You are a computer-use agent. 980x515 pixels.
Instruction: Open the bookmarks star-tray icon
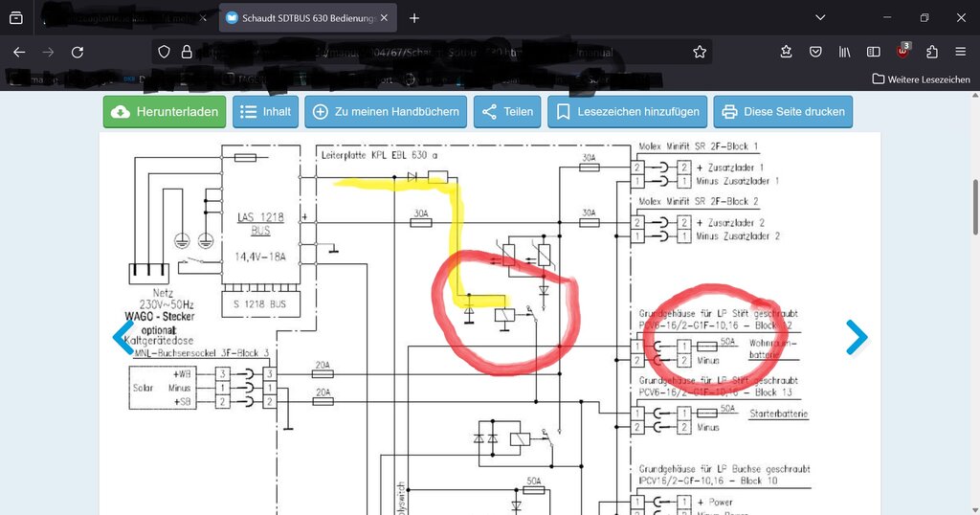click(x=787, y=52)
